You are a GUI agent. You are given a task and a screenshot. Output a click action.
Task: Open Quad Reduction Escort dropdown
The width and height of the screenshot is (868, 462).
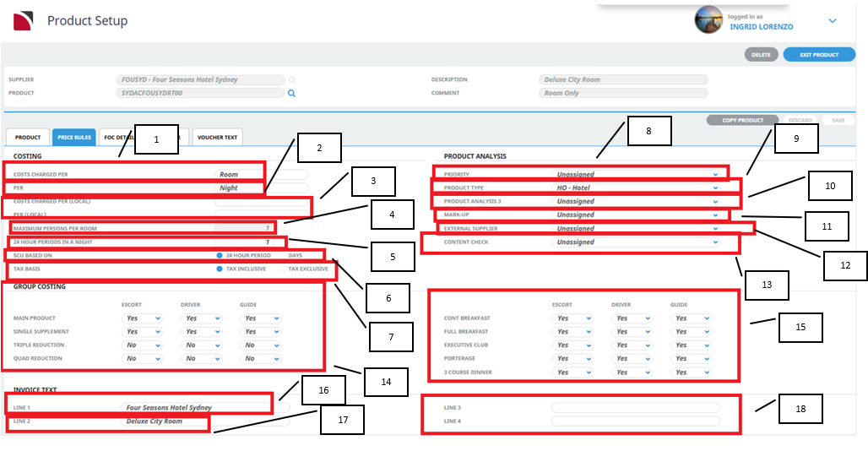(142, 358)
